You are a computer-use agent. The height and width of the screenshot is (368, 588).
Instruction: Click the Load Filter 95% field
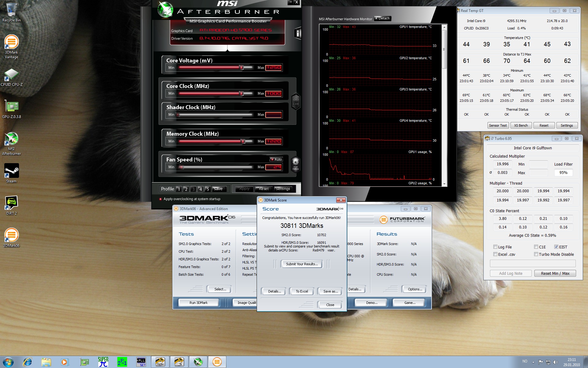pos(563,173)
